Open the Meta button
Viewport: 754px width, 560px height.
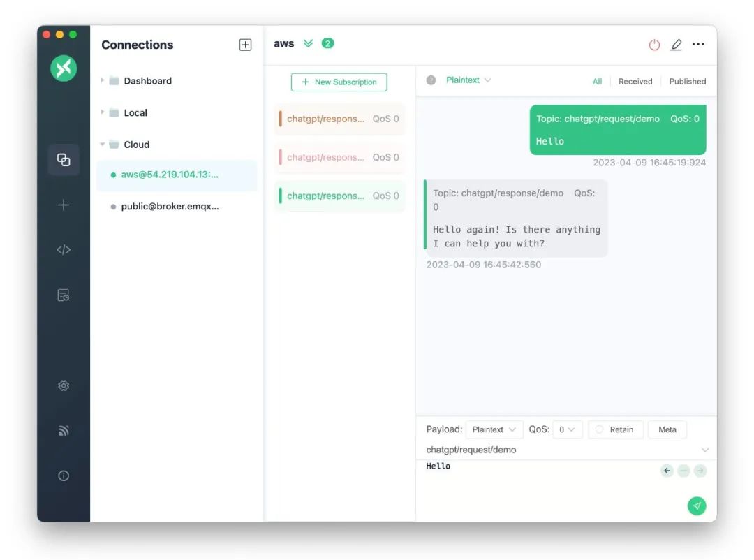[x=667, y=429]
